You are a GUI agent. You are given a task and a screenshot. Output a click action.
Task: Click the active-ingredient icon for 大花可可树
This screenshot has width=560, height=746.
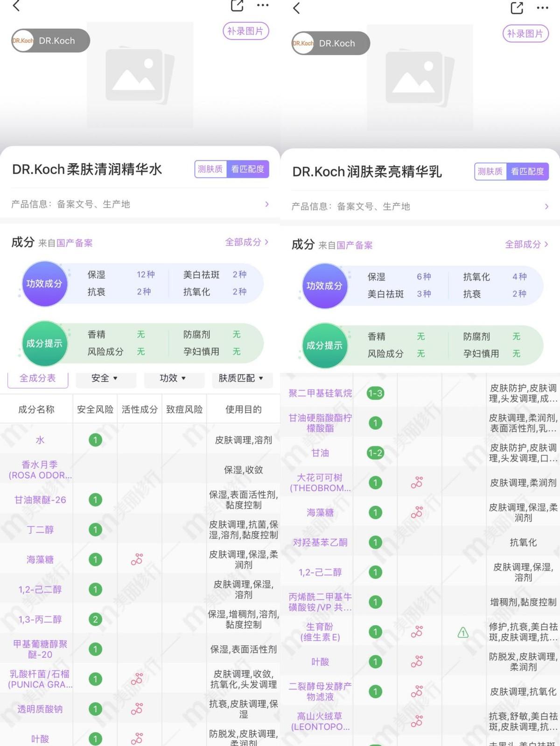click(417, 483)
